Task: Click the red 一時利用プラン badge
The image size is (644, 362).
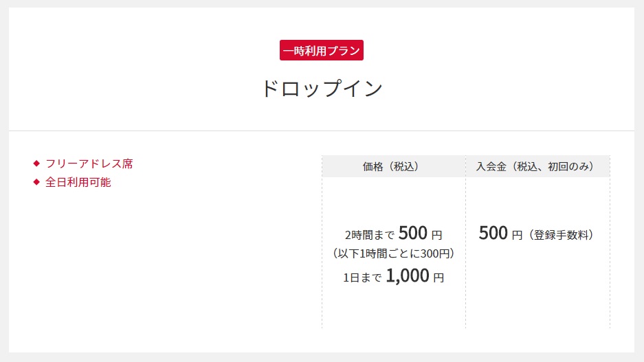Action: tap(322, 50)
